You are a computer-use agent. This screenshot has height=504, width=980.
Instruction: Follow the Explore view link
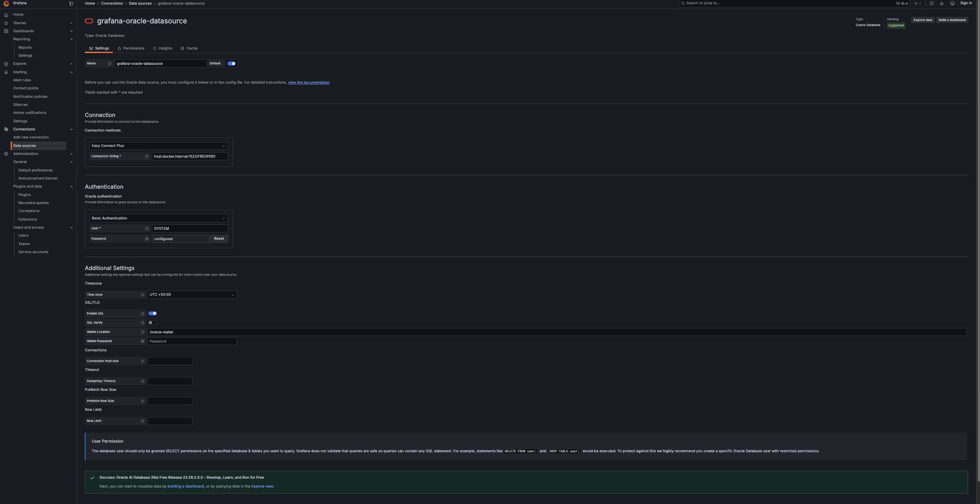pos(262,486)
